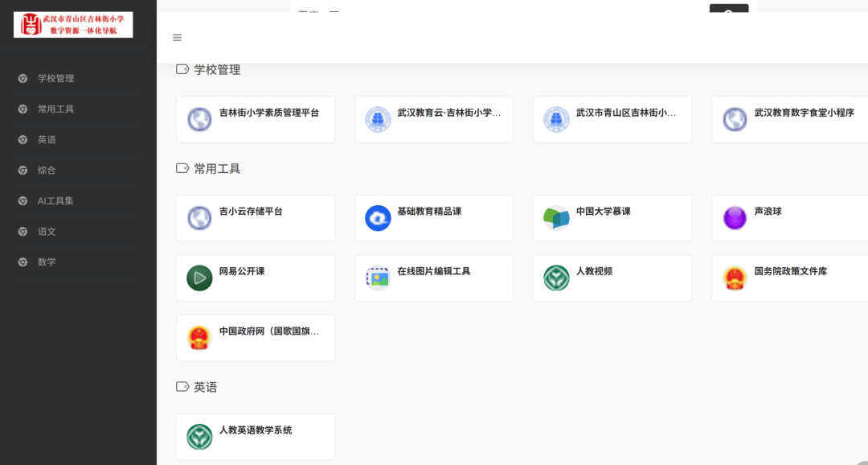Click the icon beside sidebar 数学
The width and height of the screenshot is (868, 465).
pos(23,262)
